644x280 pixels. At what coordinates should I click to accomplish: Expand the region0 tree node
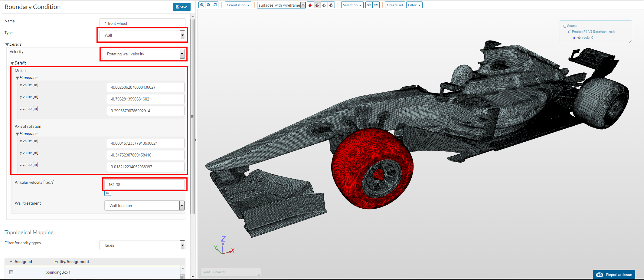[x=574, y=38]
